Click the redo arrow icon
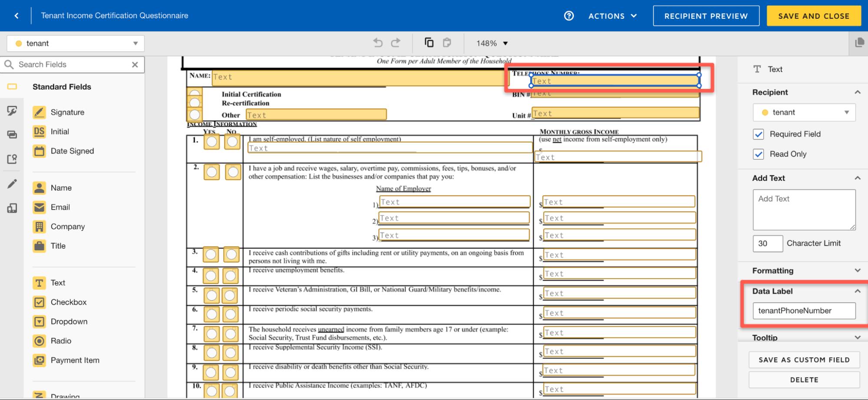Screen dimensions: 868x400 click(396, 43)
